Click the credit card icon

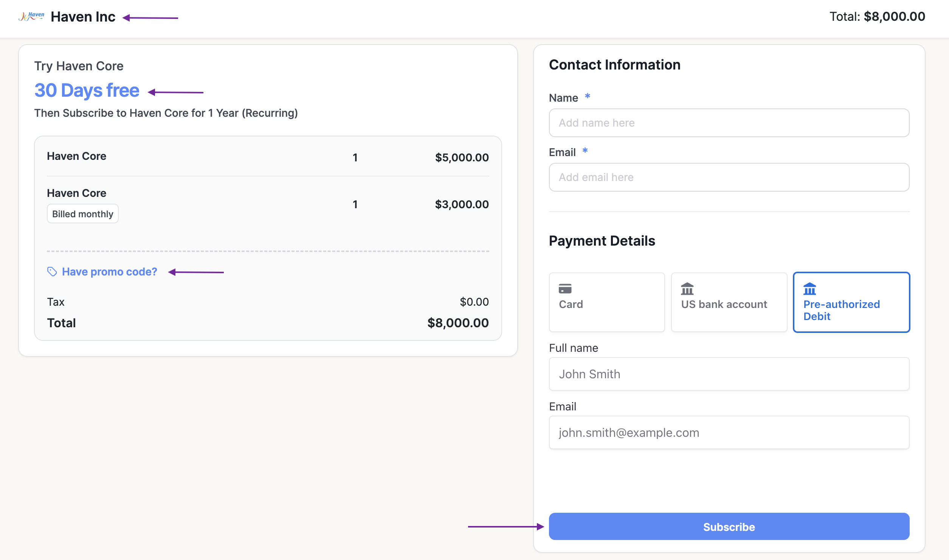[565, 289]
